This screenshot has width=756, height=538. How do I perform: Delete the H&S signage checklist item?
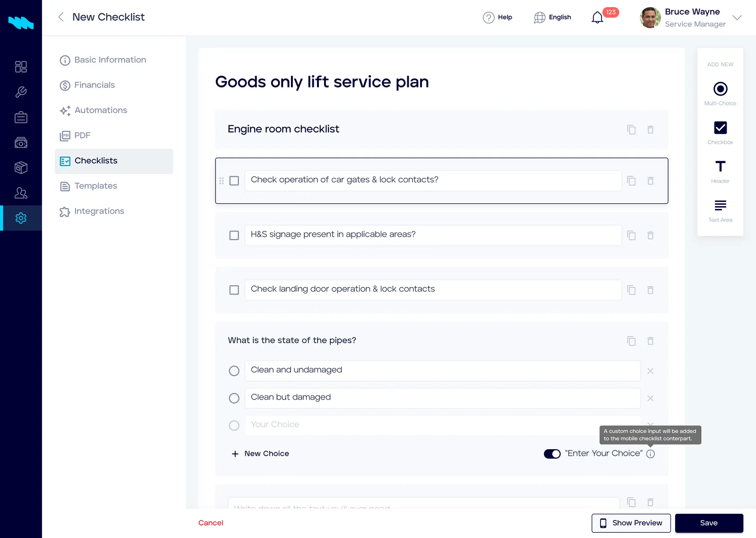click(x=651, y=235)
